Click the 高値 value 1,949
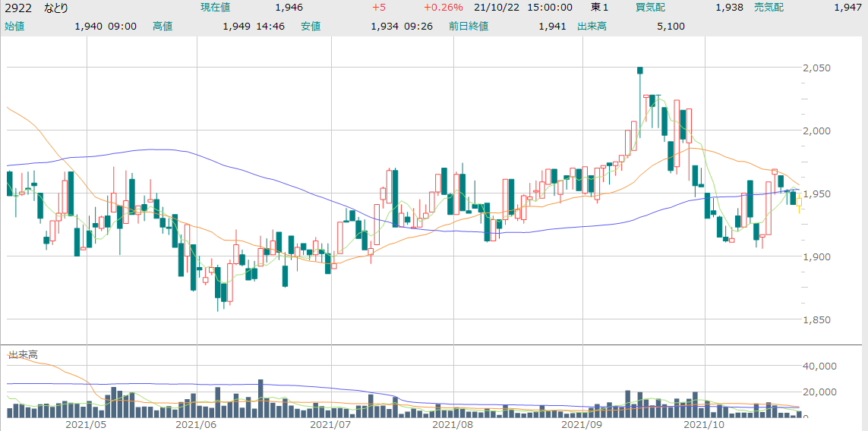Screen dimensions: 868x431 (236, 26)
